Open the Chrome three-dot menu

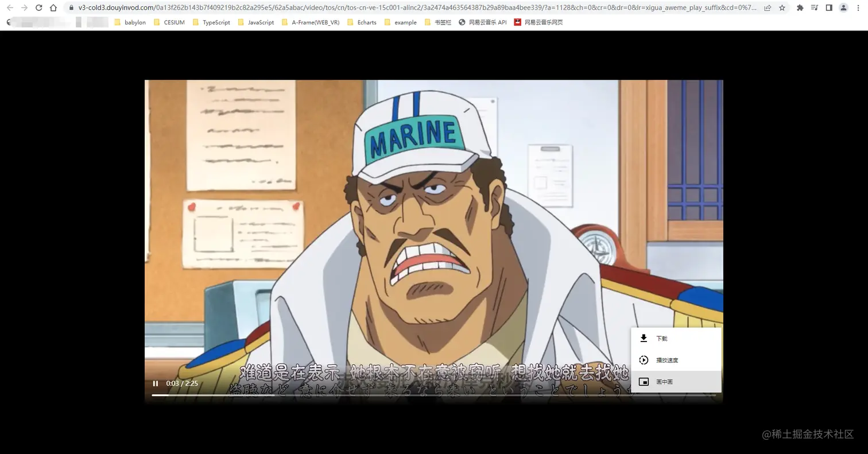pyautogui.click(x=858, y=9)
